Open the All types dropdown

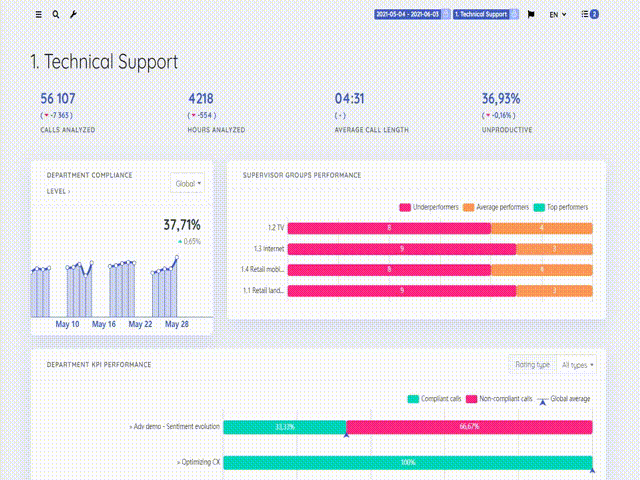578,364
